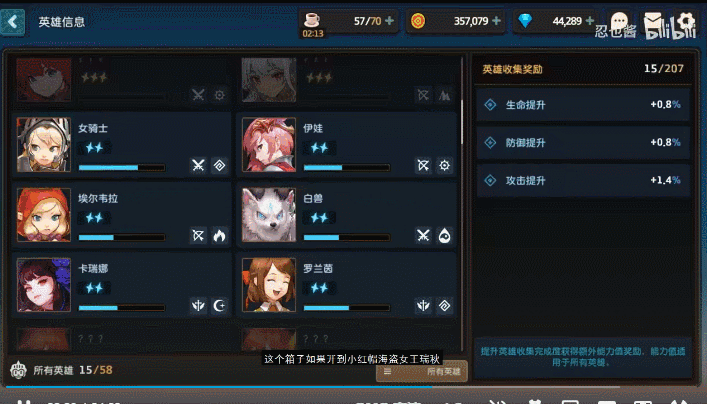Image resolution: width=707 pixels, height=404 pixels.
Task: Click the 英雄收集奖励 header
Action: pyautogui.click(x=512, y=69)
